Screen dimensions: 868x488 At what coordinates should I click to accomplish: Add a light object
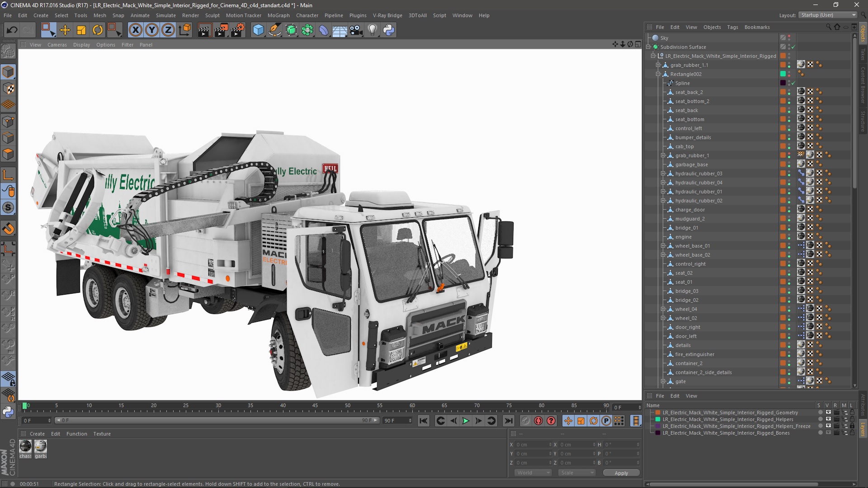[x=373, y=30]
